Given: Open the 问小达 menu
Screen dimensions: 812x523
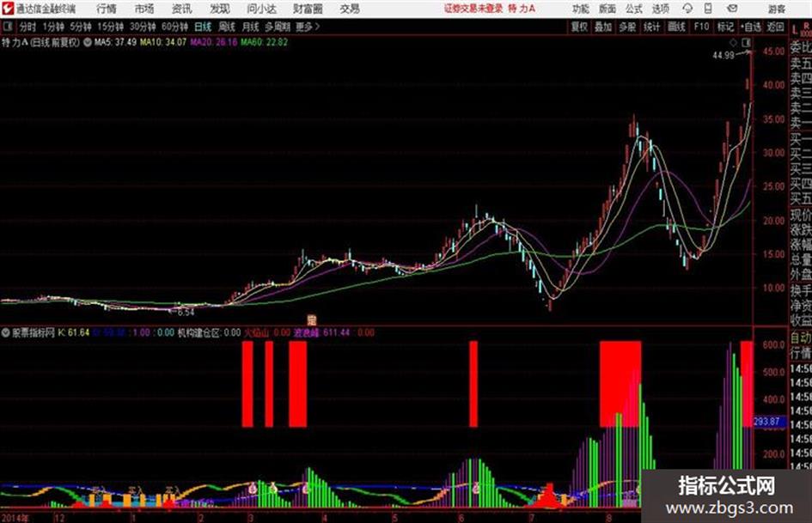Looking at the screenshot, I should [261, 9].
